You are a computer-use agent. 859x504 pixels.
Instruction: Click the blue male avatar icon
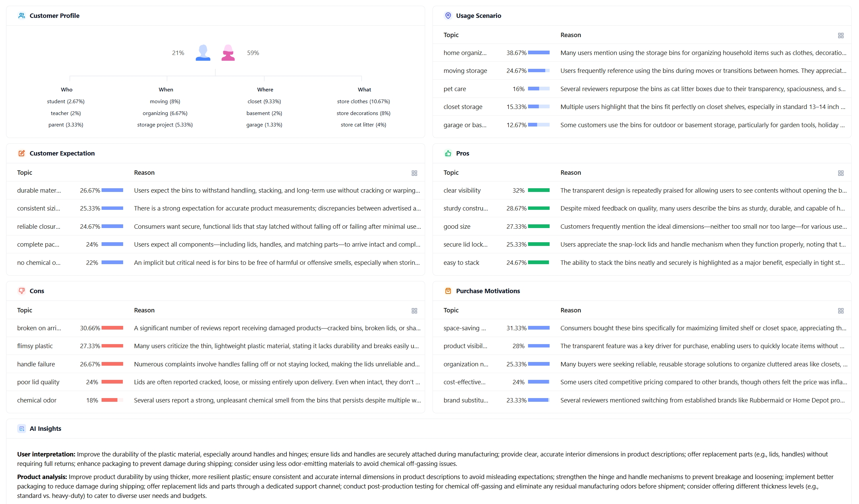click(x=203, y=53)
